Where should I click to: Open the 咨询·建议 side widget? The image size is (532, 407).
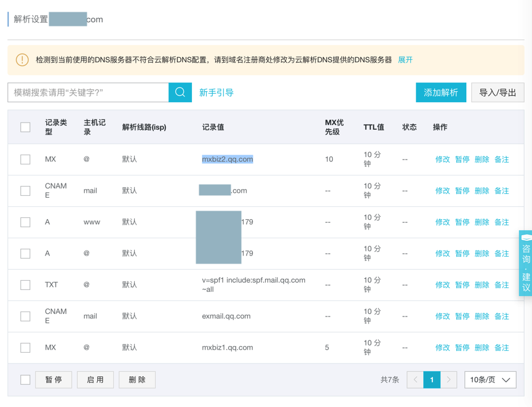(x=526, y=263)
